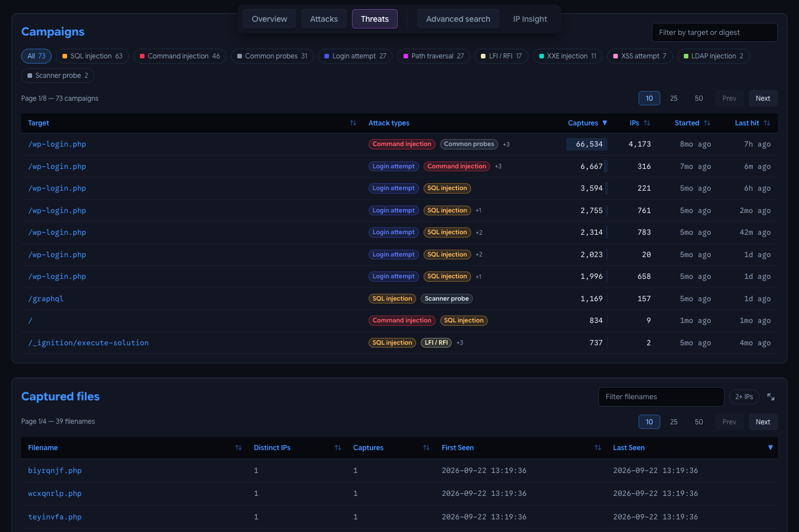Viewport: 799px width, 532px height.
Task: Click Last Seen descending sort arrow
Action: [x=770, y=448]
